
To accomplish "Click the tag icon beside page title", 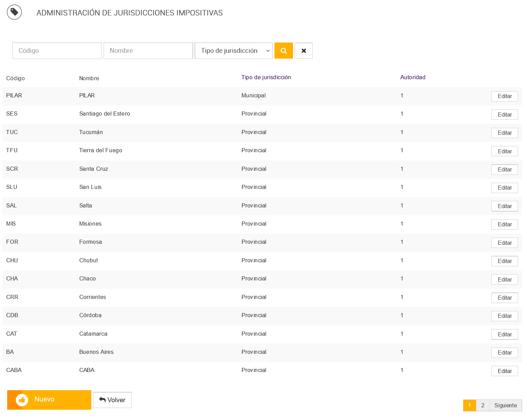I will coord(14,12).
